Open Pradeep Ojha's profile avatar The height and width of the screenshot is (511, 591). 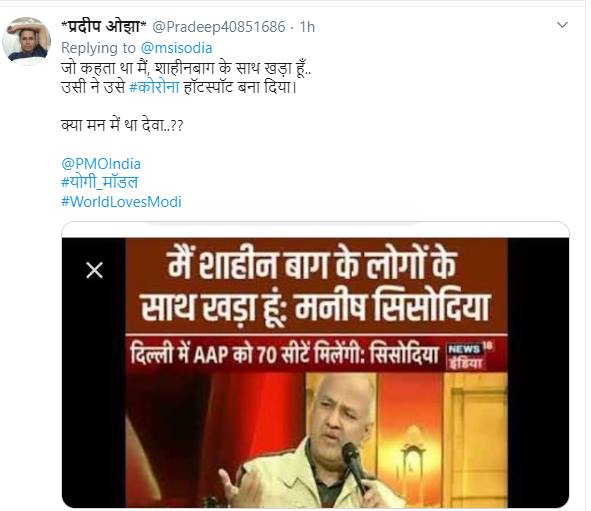(26, 41)
